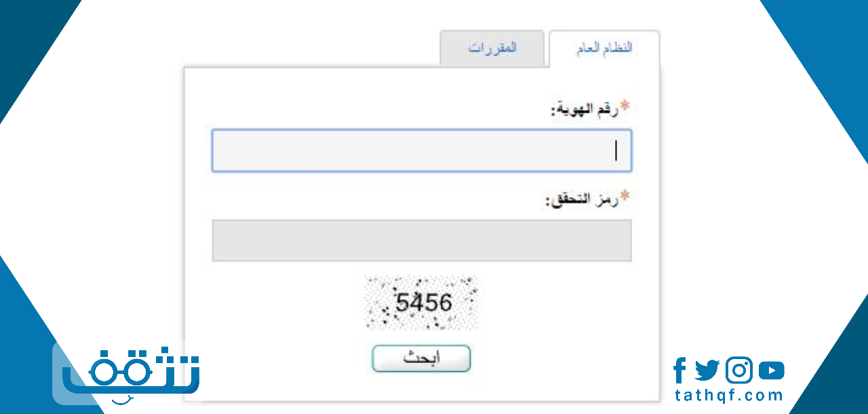
Task: Focus the رقم الهوية input field
Action: 422,151
